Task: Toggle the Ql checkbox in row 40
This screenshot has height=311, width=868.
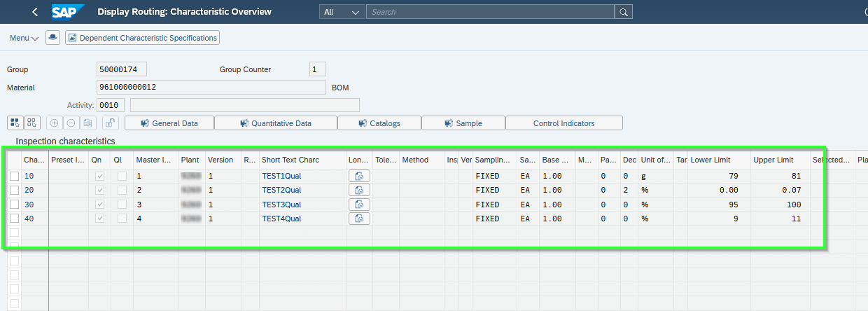Action: tap(122, 219)
